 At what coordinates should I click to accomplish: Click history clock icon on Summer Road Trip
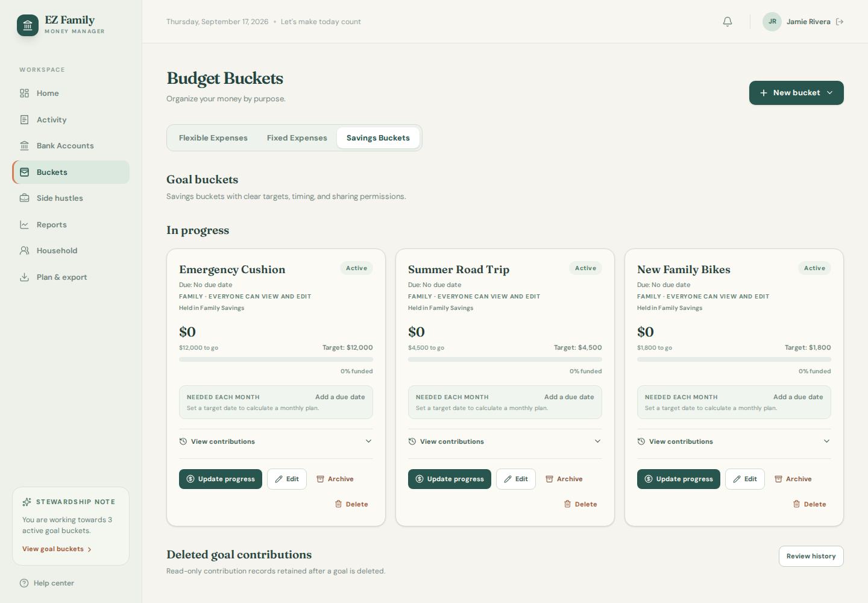click(412, 441)
